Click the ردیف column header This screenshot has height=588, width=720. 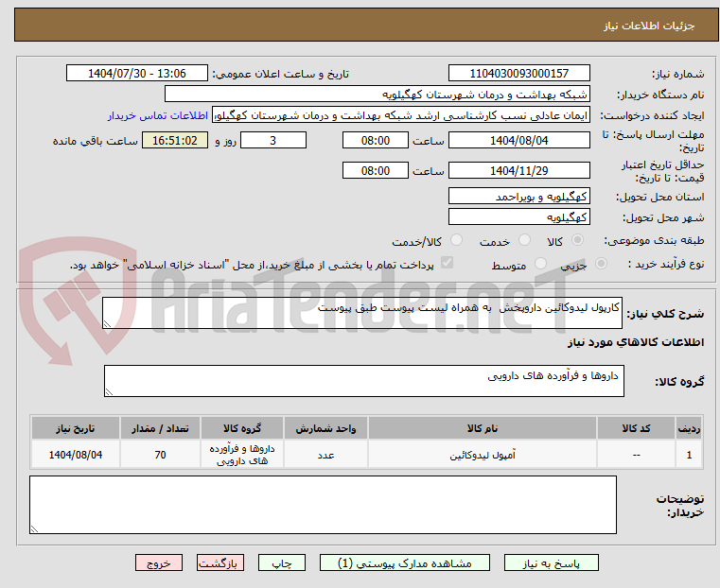(689, 428)
